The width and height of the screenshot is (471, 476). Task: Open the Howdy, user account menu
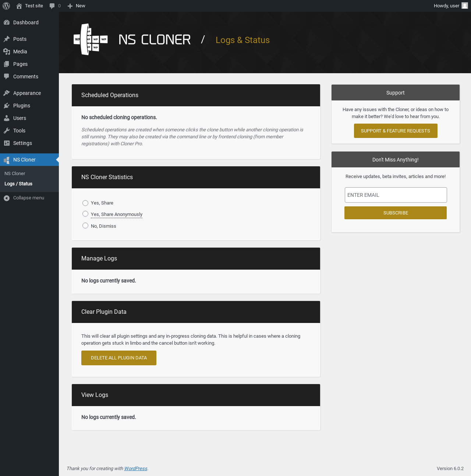pos(451,6)
